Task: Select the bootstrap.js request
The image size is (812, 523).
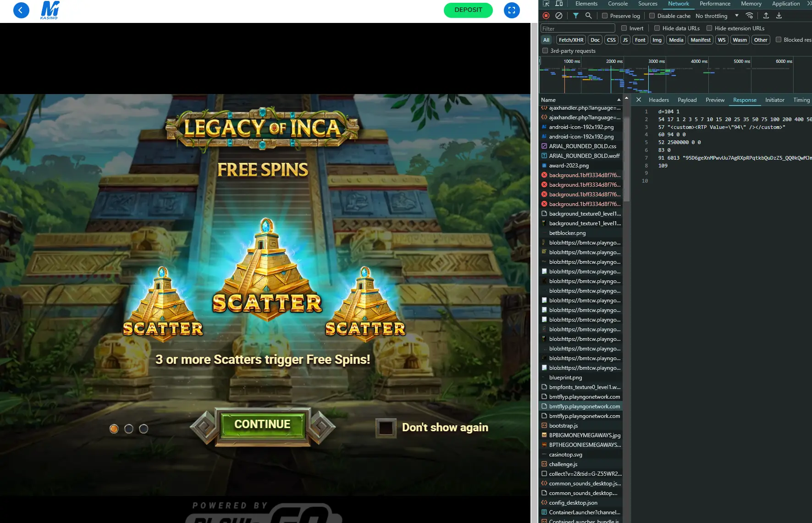Action: pyautogui.click(x=581, y=426)
